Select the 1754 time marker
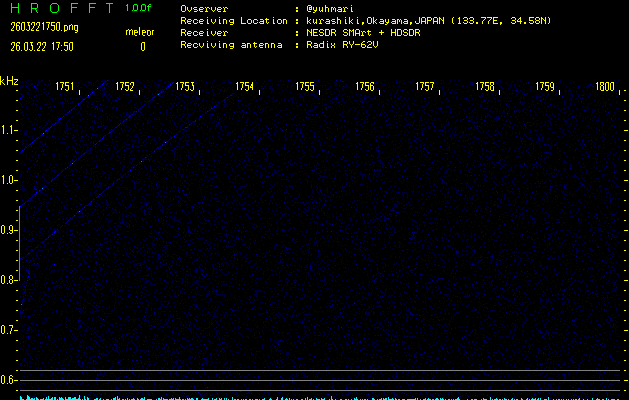The image size is (629, 400). [x=244, y=88]
